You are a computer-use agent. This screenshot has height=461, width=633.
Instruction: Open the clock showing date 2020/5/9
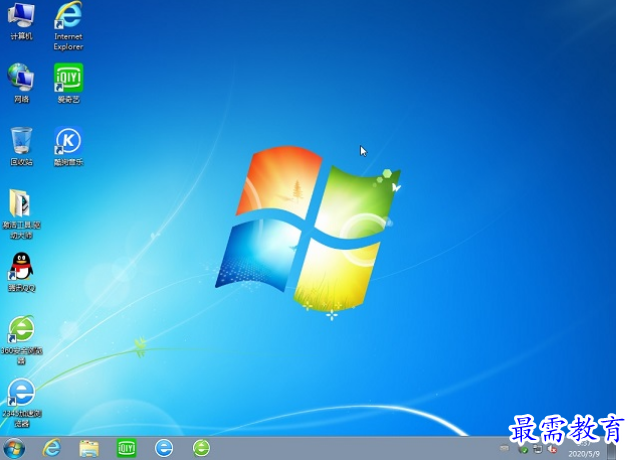pos(584,449)
